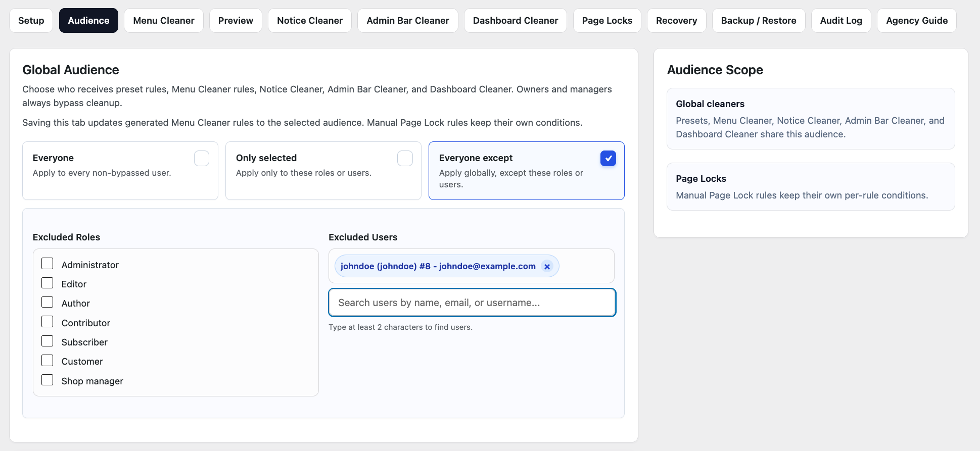Click the Page Locks scope card
980x451 pixels.
point(811,186)
